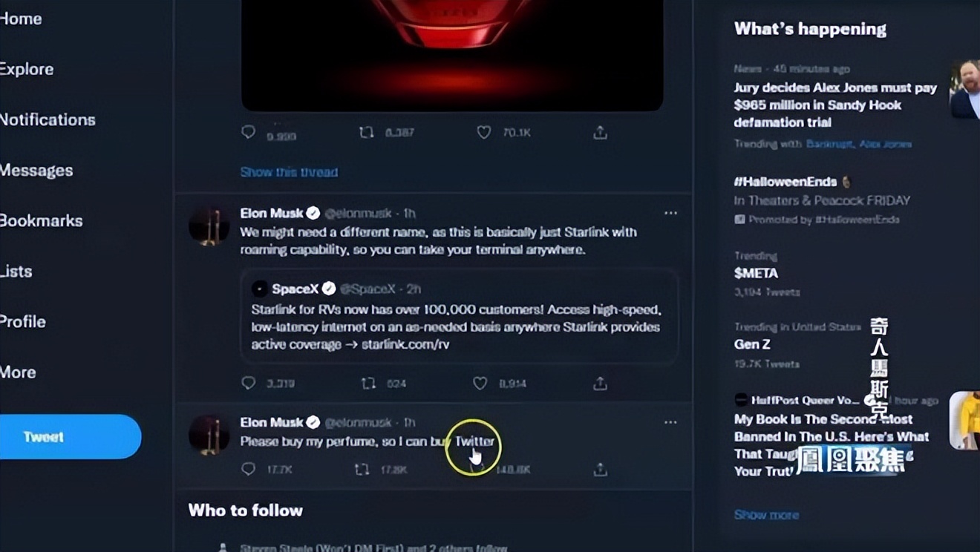Viewport: 980px width, 552px height.
Task: Click Elon Musk's avatar on perfume tweet
Action: (x=209, y=434)
